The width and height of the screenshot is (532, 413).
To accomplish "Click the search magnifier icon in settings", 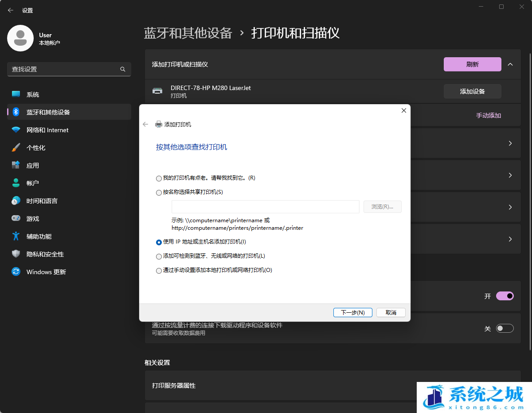I will click(123, 69).
